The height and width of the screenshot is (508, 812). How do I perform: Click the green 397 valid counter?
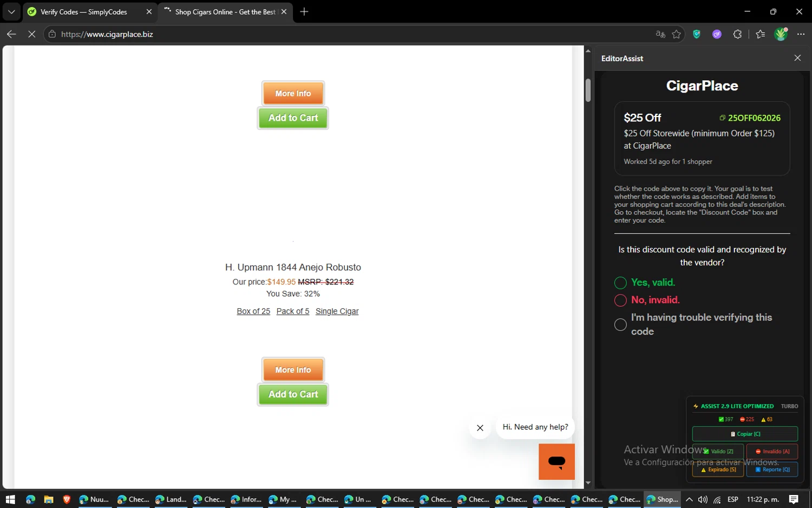click(725, 419)
